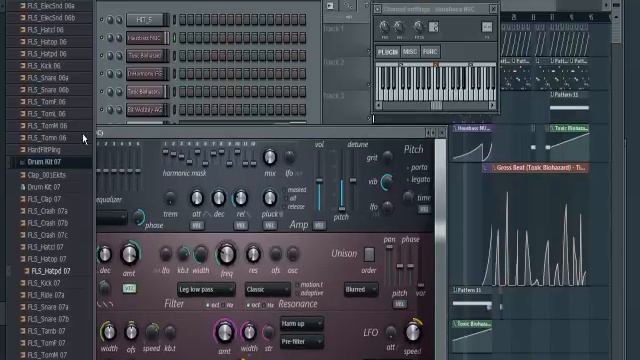Click the note-color icon in Channel settings

(x=433, y=27)
